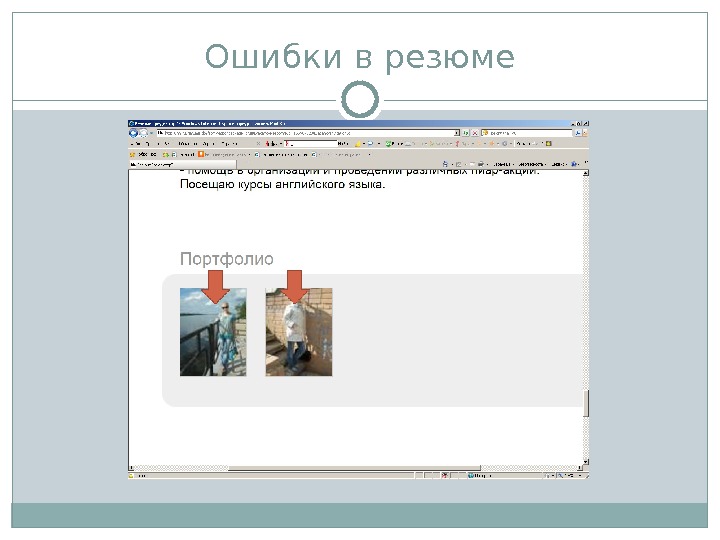This screenshot has width=720, height=540.
Task: Click the search magnifier button
Action: 578,133
